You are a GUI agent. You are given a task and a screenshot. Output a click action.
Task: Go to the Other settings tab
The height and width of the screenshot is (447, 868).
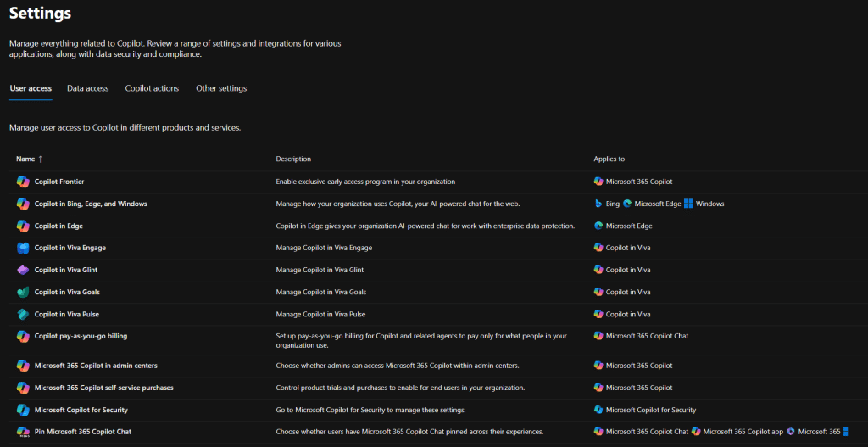pos(221,88)
